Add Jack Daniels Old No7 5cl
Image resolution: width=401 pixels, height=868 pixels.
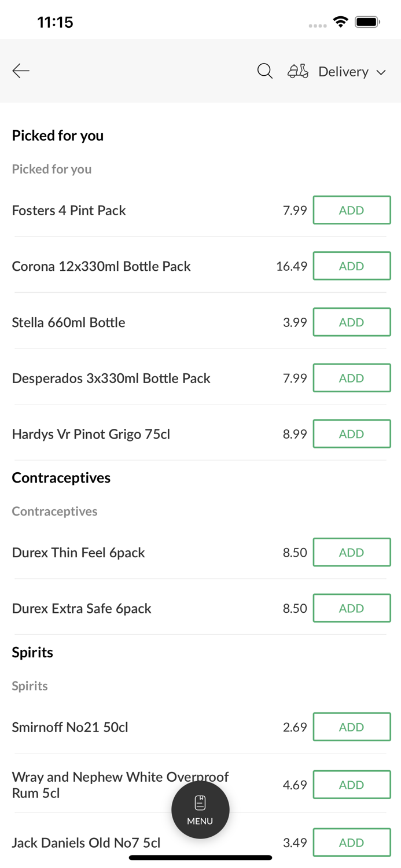(352, 843)
